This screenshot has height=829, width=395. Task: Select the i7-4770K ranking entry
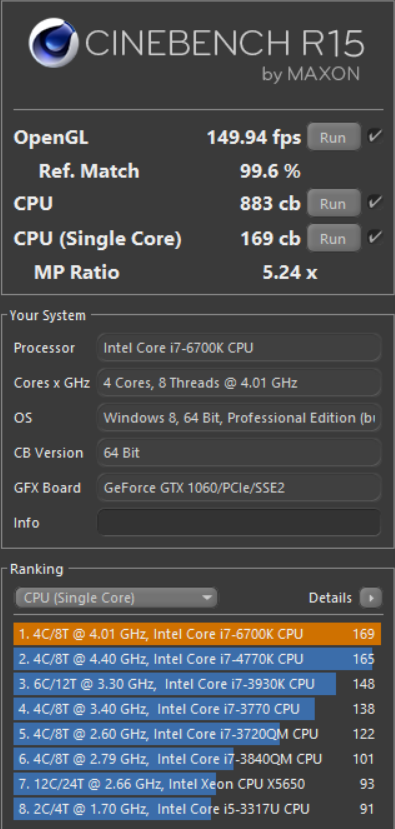197,659
